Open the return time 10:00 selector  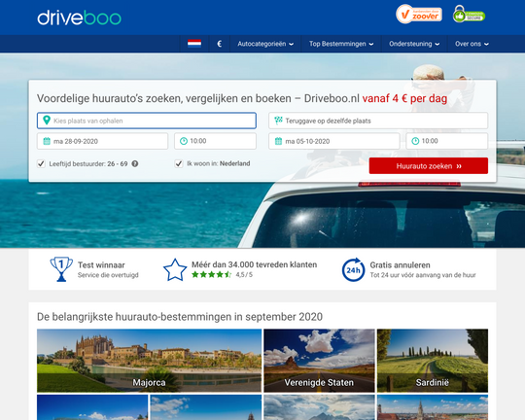447,141
